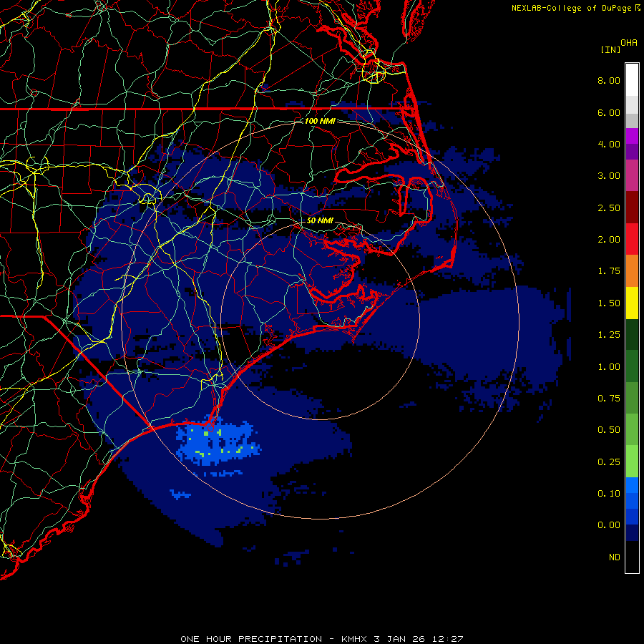The image size is (644, 644).
Task: Click the 100 NMI range ring label
Action: click(320, 121)
